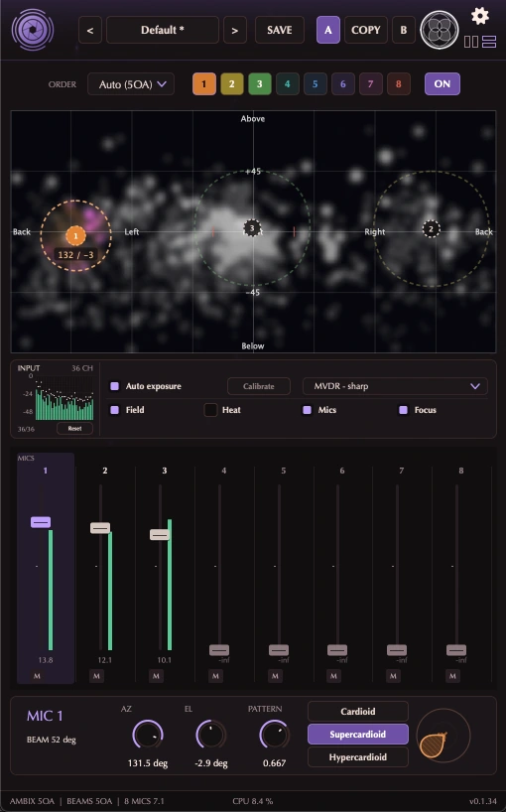Turn off the ON power toggle
Image resolution: width=506 pixels, height=812 pixels.
point(443,84)
